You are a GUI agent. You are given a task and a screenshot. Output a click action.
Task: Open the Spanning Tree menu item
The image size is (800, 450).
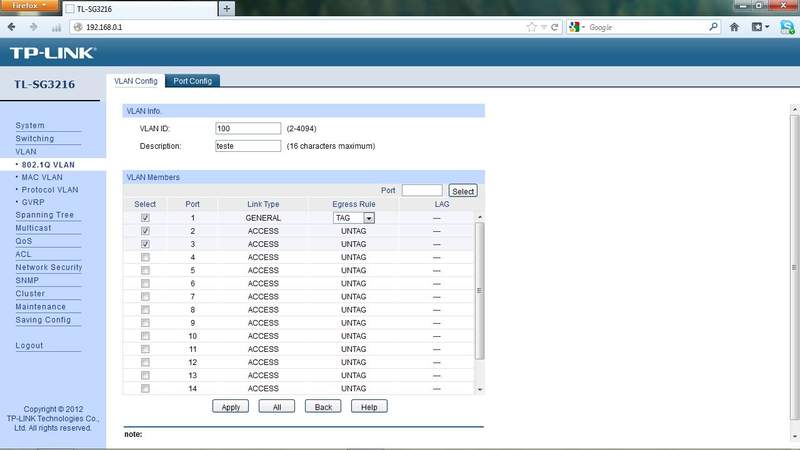coord(45,215)
